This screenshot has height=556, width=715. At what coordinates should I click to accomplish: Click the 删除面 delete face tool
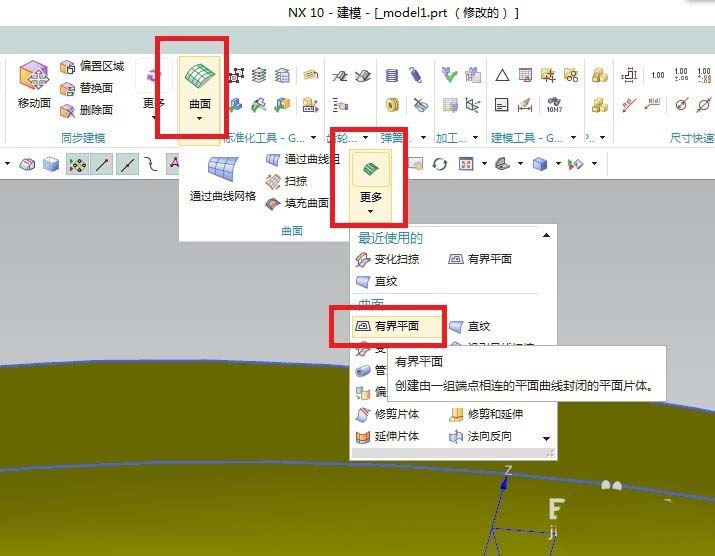(86, 110)
